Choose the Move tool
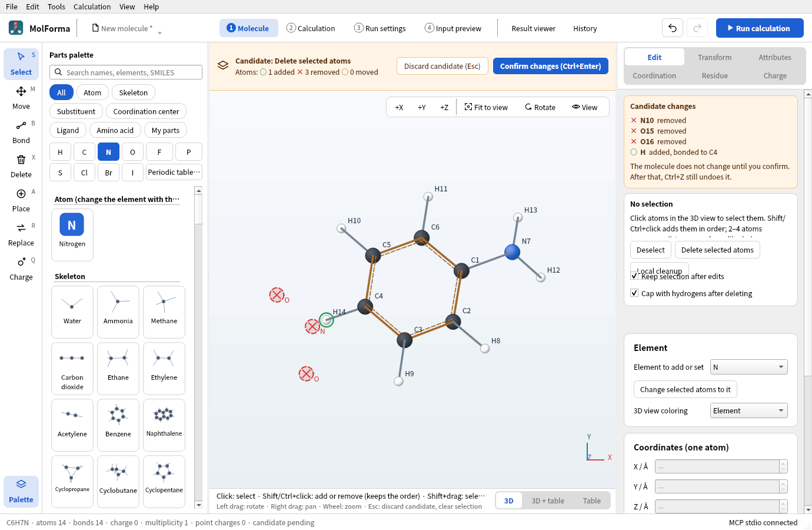Image resolution: width=812 pixels, height=530 pixels. [21, 98]
